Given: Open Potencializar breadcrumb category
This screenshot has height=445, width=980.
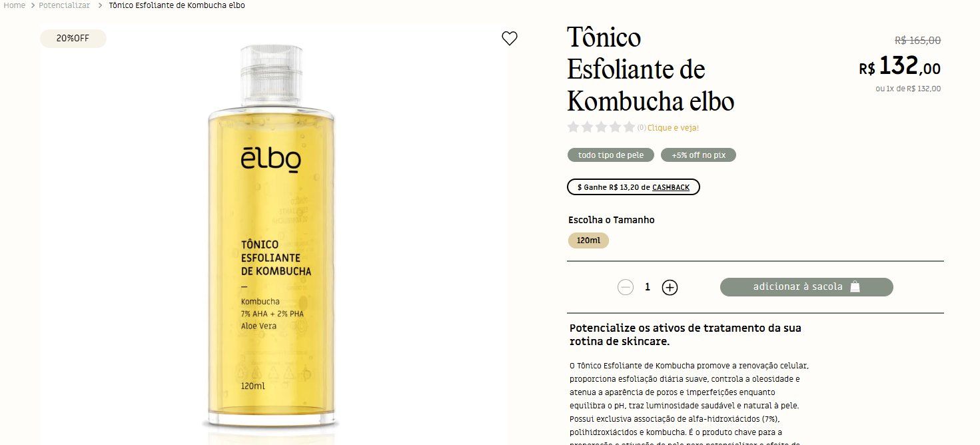Looking at the screenshot, I should [x=64, y=5].
